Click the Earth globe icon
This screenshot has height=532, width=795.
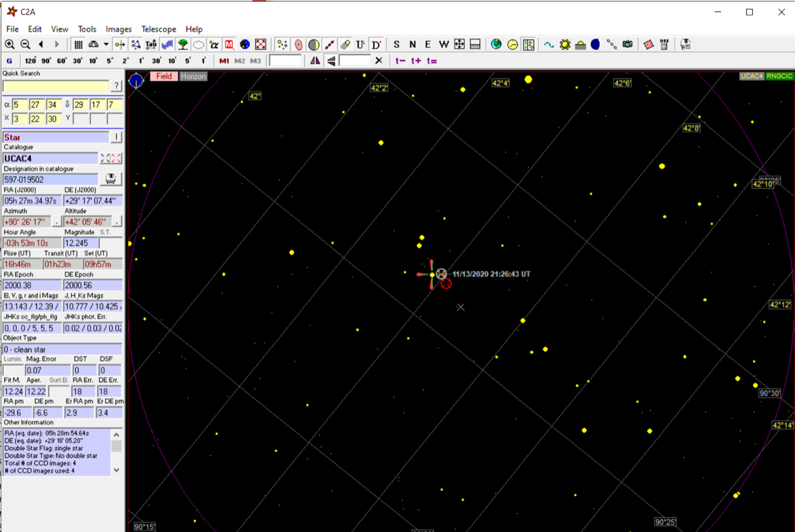click(x=496, y=44)
